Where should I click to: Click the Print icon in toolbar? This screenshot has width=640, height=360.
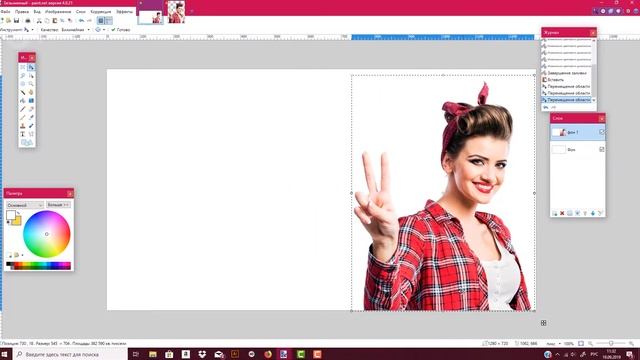coord(28,20)
